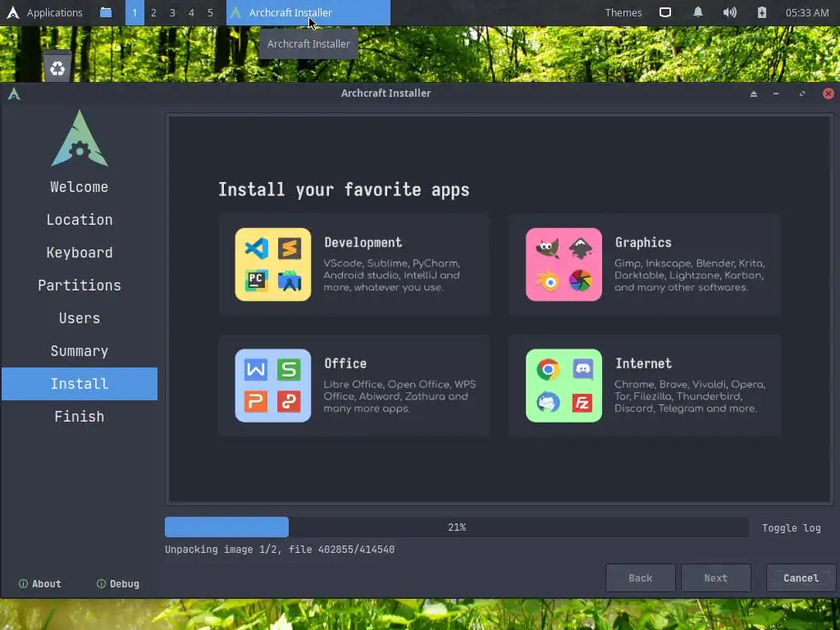This screenshot has height=630, width=840.
Task: Click the Gimp icon in Graphics card
Action: pos(547,249)
